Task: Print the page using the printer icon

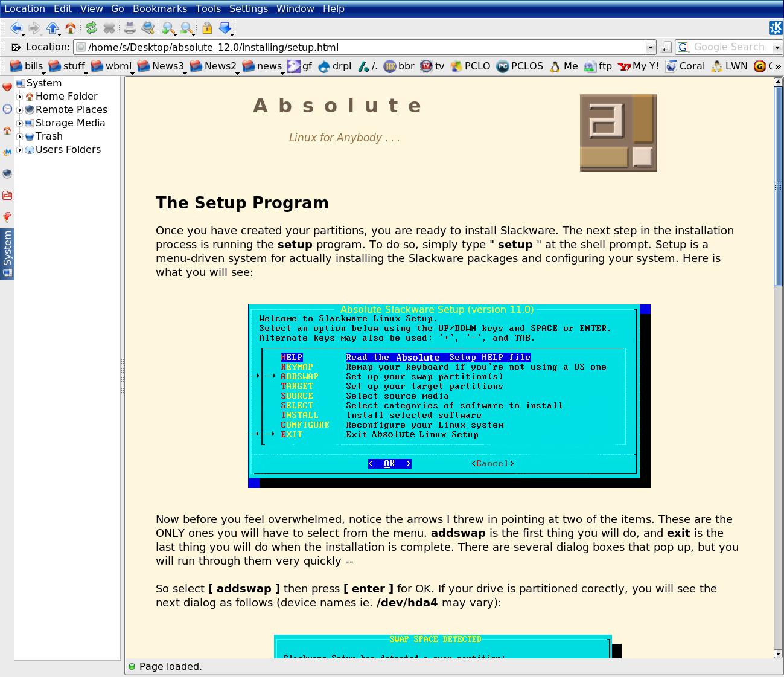Action: pos(130,28)
